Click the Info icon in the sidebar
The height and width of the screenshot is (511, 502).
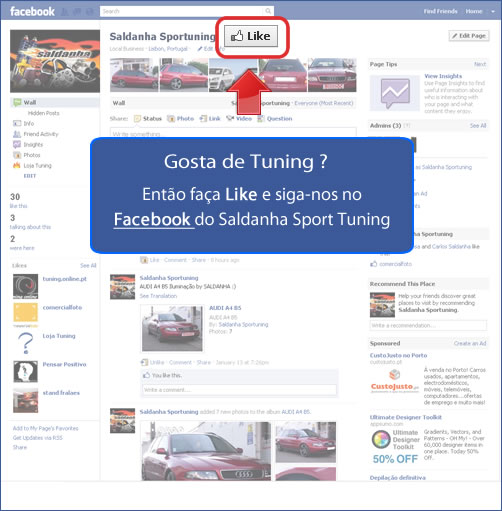[x=17, y=123]
